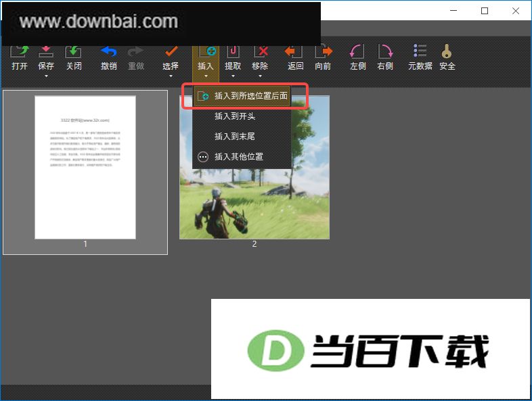The width and height of the screenshot is (532, 401).
Task: Activate the 选择 (Select) tool icon
Action: (171, 52)
